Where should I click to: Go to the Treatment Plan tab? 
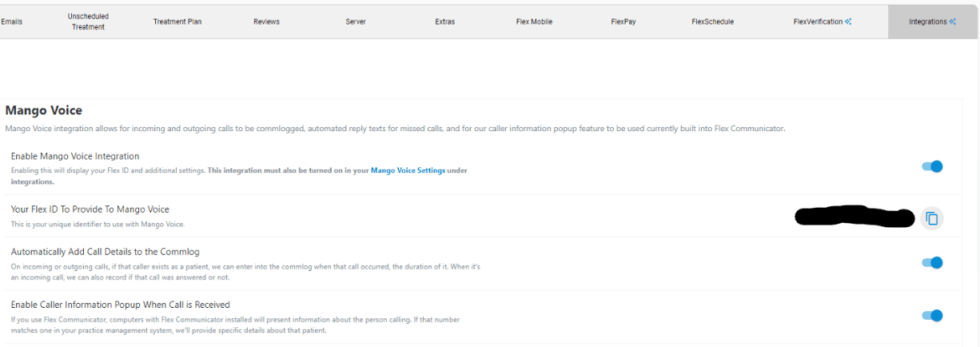[x=177, y=22]
